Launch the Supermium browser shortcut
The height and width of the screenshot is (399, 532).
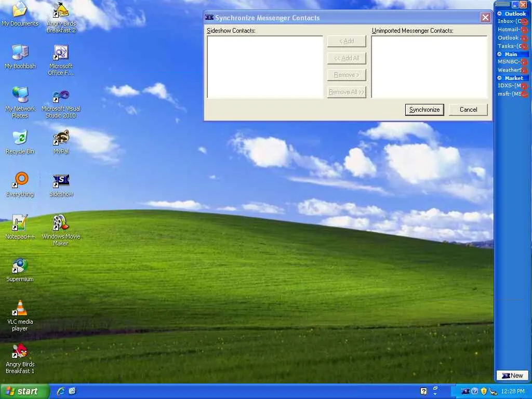(20, 270)
